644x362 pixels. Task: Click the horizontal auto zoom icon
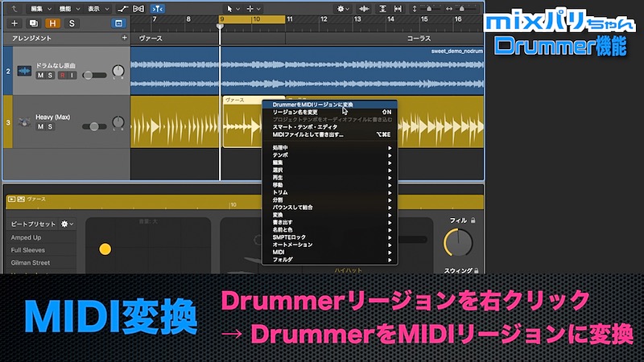pyautogui.click(x=398, y=9)
